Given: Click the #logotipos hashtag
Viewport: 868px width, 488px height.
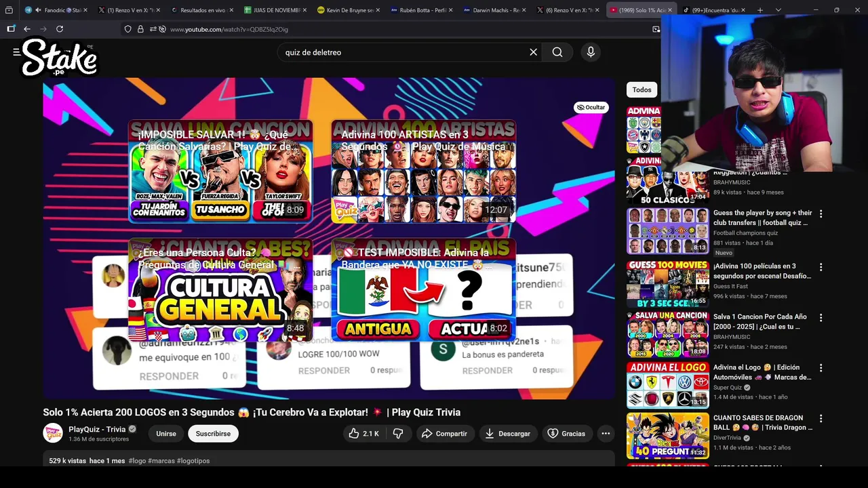Looking at the screenshot, I should (193, 461).
